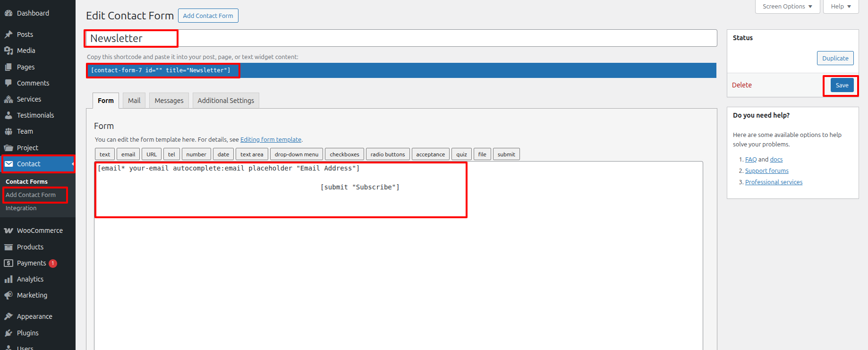Click the Appearance paintbrush icon
The image size is (868, 350).
point(9,316)
